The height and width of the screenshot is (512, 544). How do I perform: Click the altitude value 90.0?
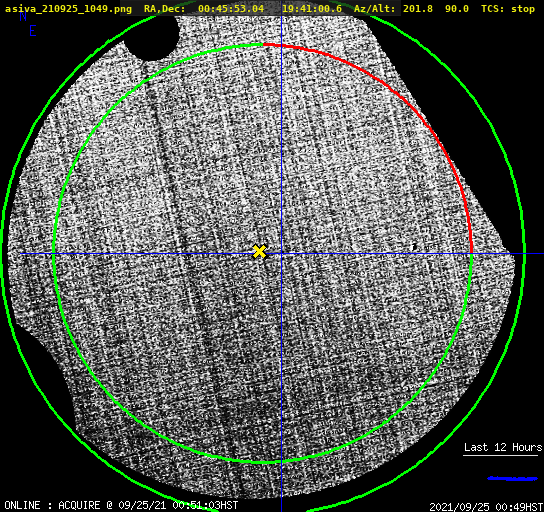click(x=457, y=9)
